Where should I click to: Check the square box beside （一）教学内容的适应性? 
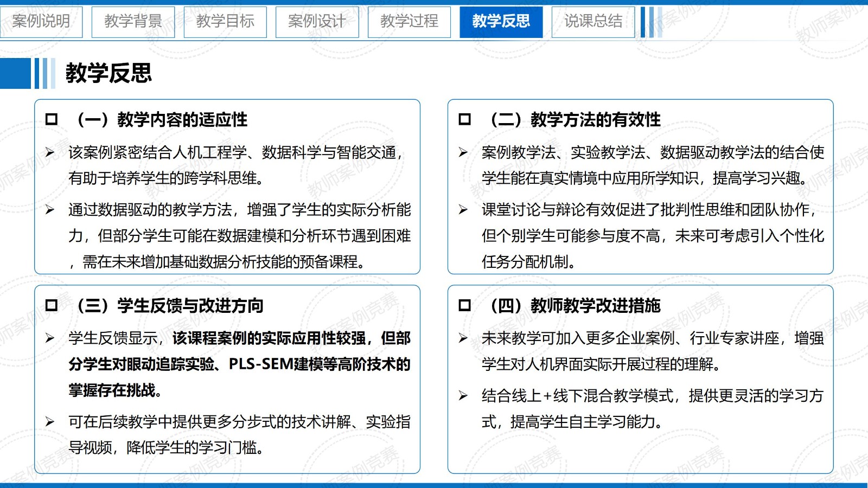pyautogui.click(x=52, y=119)
